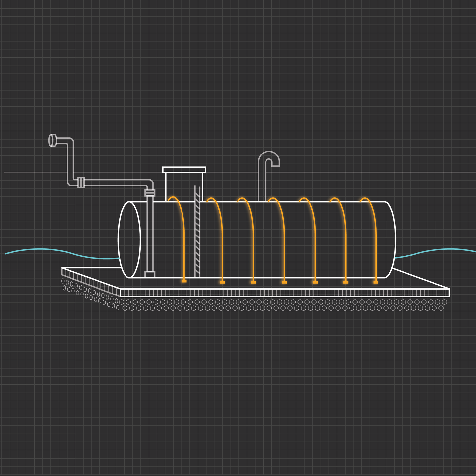Click the rectangular manway riser on the tank

click(184, 184)
